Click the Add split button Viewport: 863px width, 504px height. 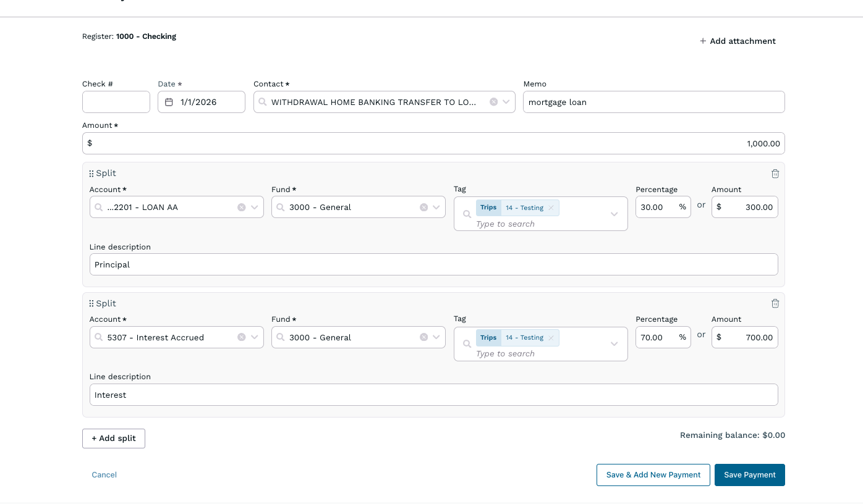[x=113, y=438]
